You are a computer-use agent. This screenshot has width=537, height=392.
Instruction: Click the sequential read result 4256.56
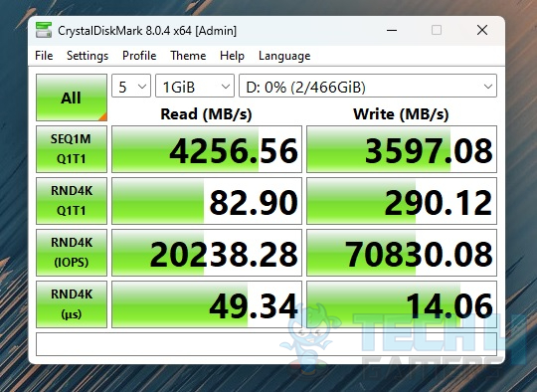click(207, 149)
